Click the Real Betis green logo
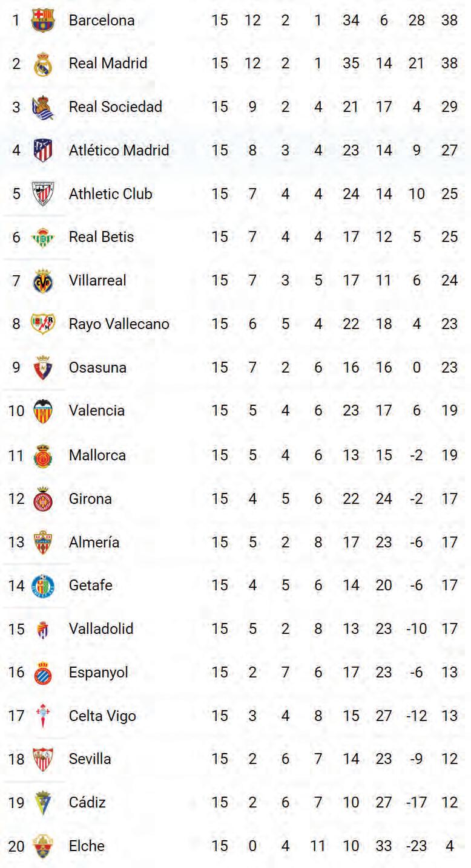This screenshot has height=868, width=471. (42, 238)
